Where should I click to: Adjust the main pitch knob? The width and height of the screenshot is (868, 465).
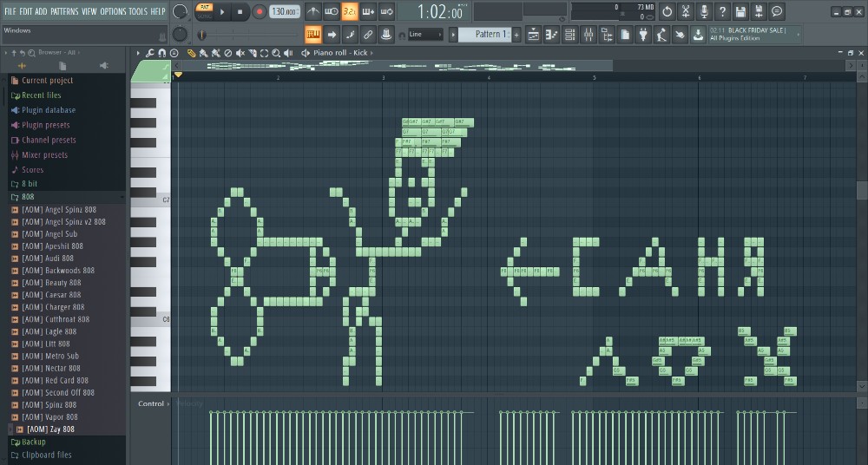tap(180, 35)
